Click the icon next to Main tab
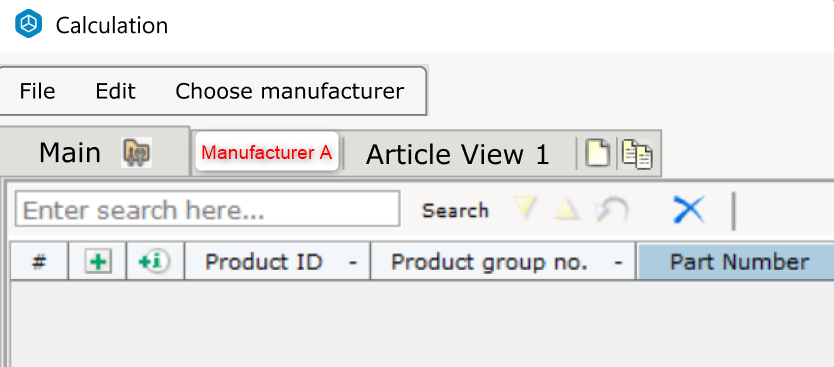The width and height of the screenshot is (834, 367). point(136,153)
